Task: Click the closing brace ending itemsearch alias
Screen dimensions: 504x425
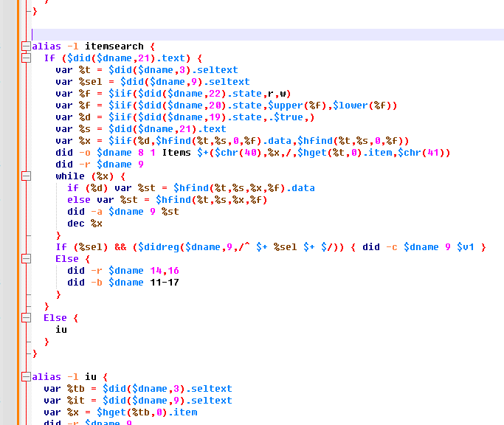Action: coord(35,353)
